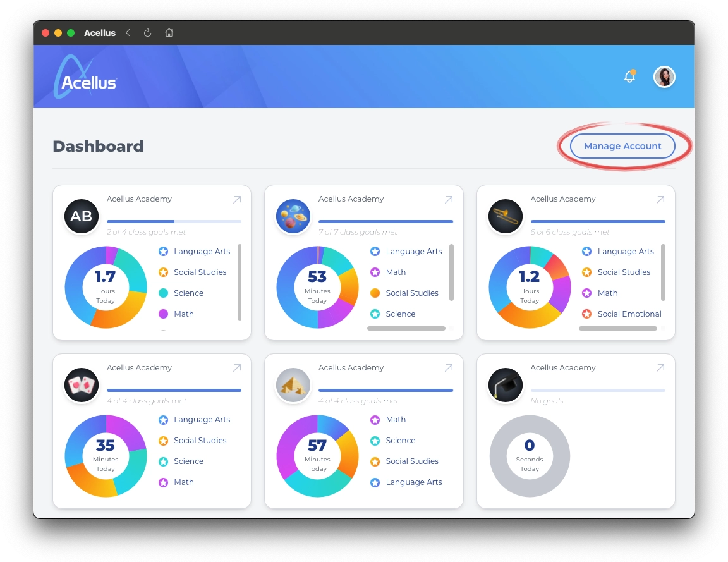The image size is (728, 562).
Task: Click Science star in the 53 Minutes card
Action: pos(375,314)
